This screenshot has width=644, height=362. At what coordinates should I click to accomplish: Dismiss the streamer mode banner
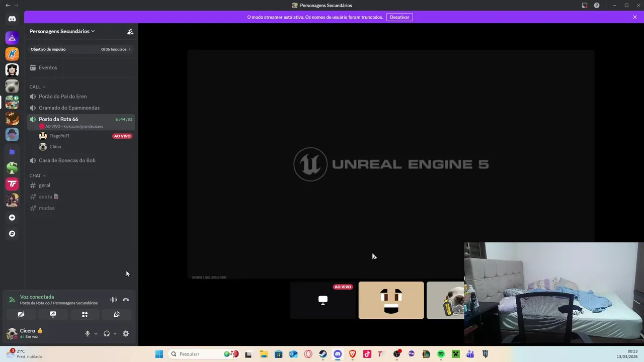click(635, 17)
